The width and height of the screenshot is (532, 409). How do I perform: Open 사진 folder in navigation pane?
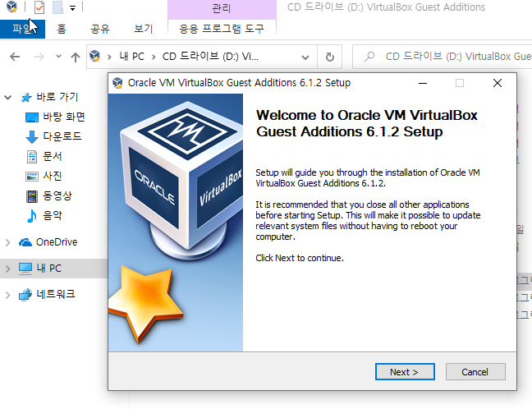[x=53, y=176]
